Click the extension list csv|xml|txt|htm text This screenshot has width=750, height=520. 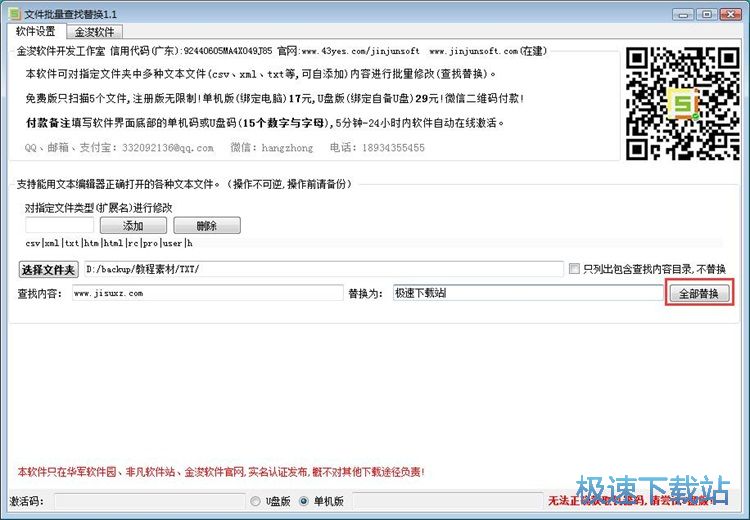(x=109, y=243)
